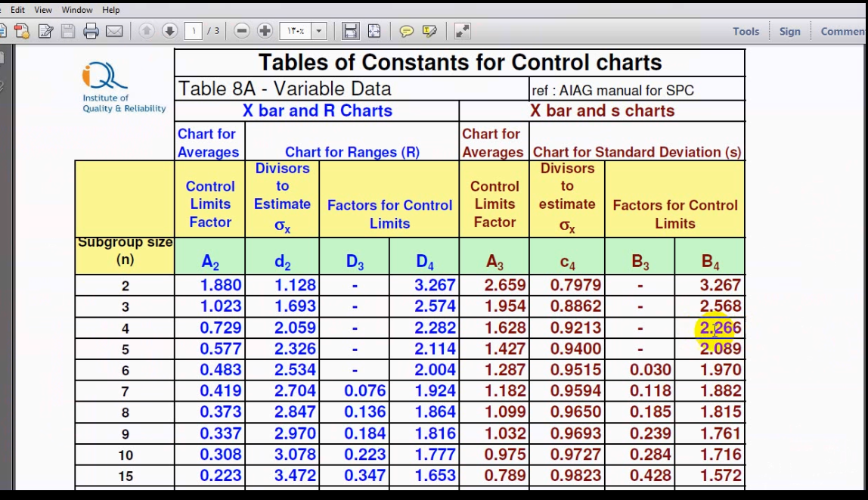Click the Create PDF icon
868x500 pixels.
[22, 31]
